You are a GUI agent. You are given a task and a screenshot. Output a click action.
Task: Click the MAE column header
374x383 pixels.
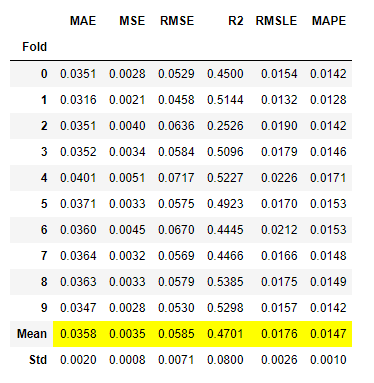tap(83, 21)
